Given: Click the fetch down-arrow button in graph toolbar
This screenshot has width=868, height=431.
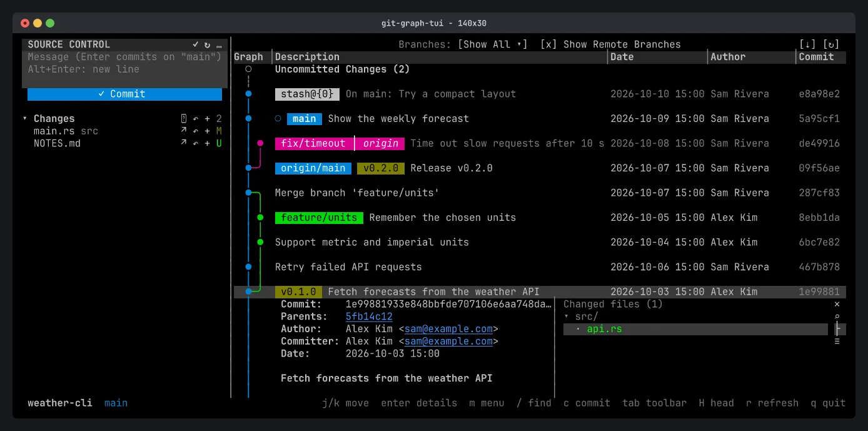Looking at the screenshot, I should coord(807,44).
